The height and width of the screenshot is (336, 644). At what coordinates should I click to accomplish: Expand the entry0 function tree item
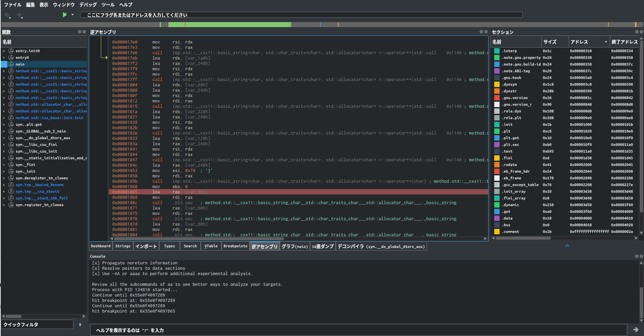coord(4,58)
